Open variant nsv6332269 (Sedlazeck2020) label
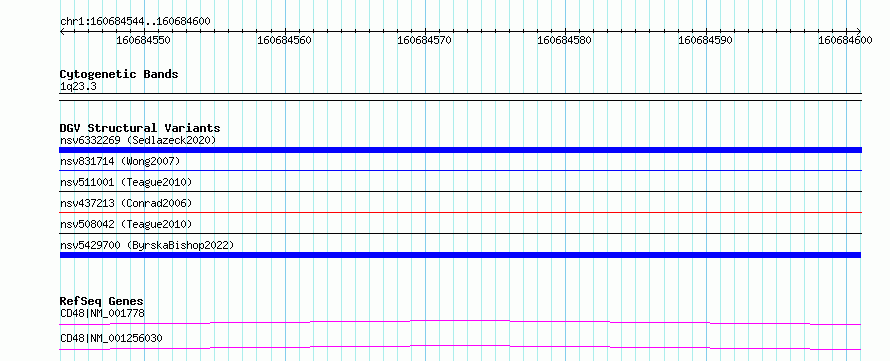890x361 pixels. point(138,140)
